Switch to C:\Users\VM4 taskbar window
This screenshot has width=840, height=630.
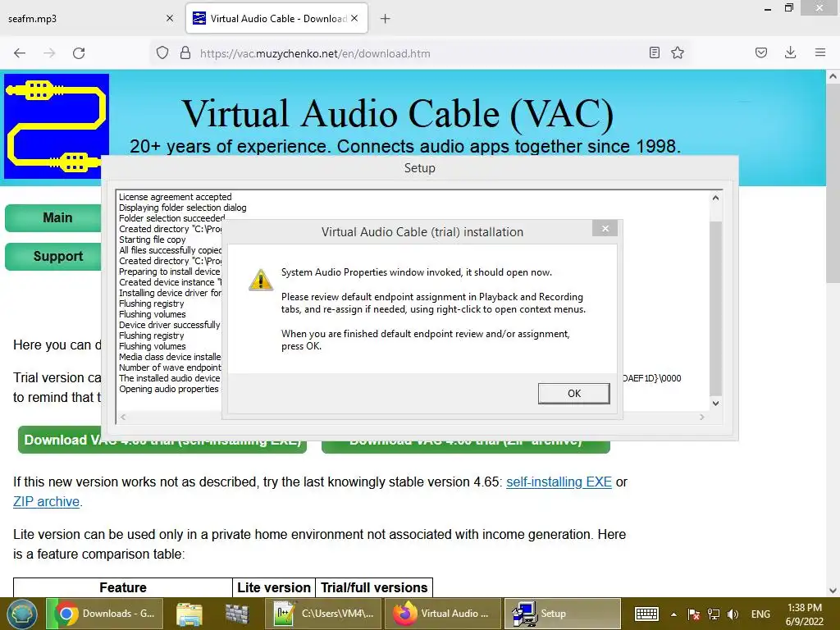point(324,614)
